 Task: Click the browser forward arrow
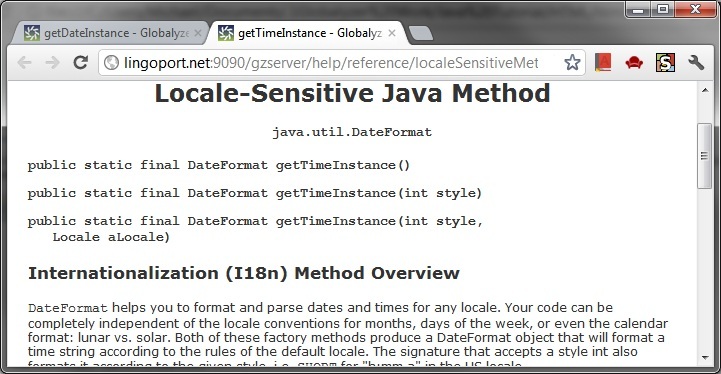tap(53, 62)
